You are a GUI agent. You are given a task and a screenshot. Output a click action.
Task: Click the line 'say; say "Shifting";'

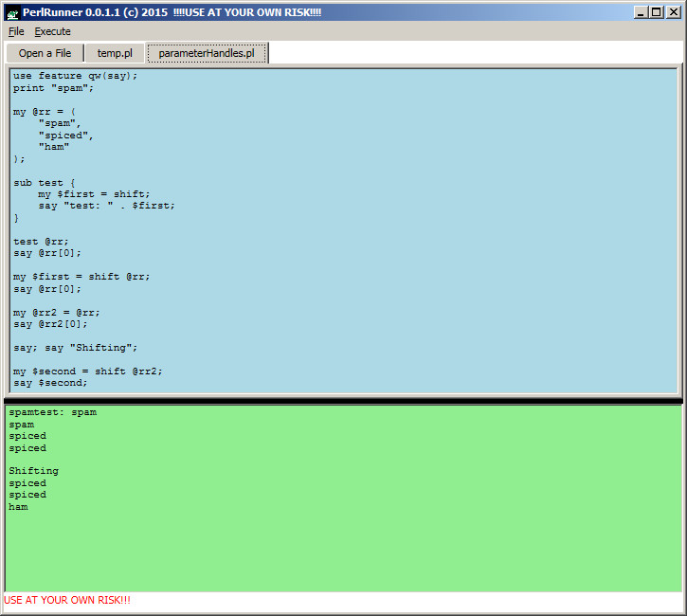coord(75,348)
